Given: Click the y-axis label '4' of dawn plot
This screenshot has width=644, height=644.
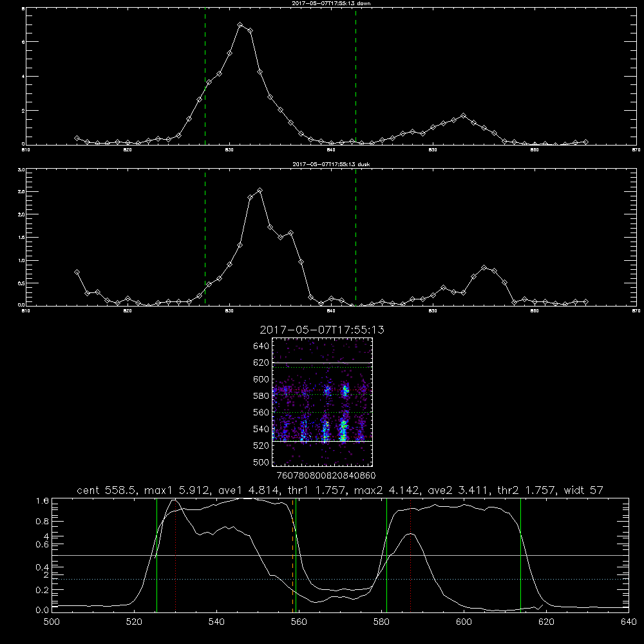Looking at the screenshot, I should click(23, 77).
